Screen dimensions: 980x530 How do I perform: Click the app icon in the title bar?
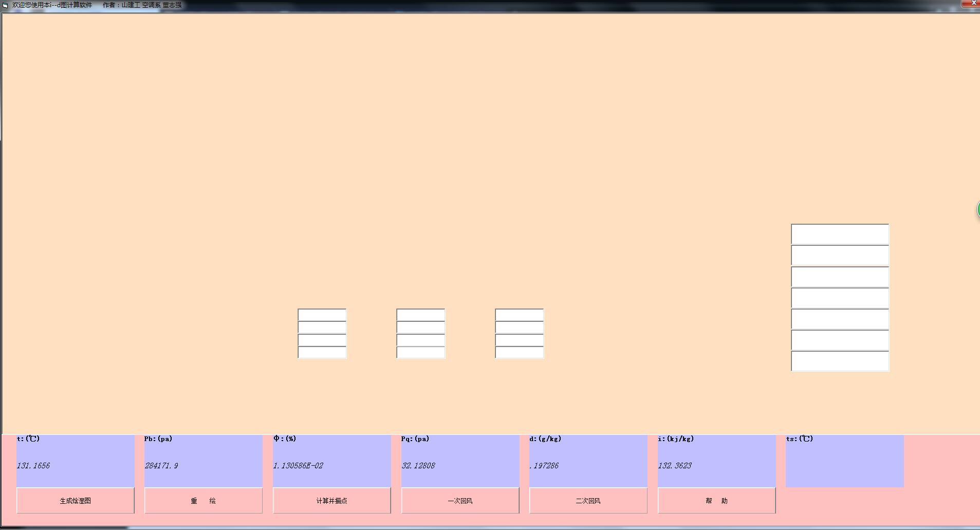click(5, 5)
